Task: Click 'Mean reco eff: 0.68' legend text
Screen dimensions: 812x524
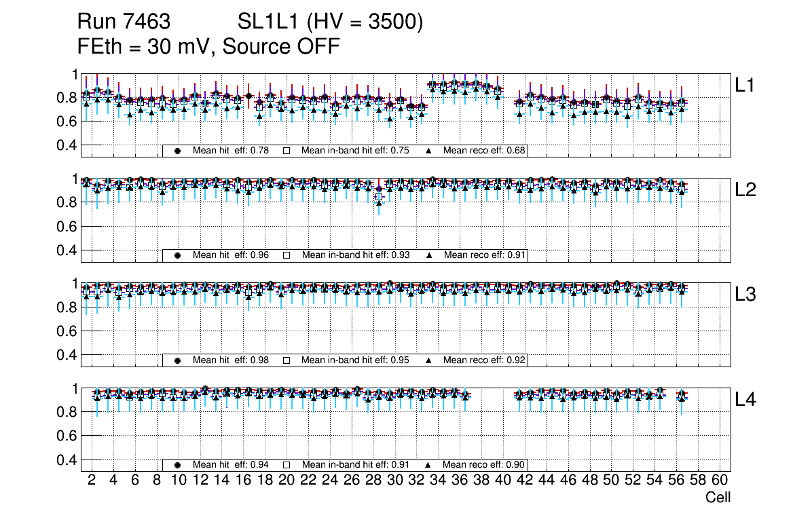Action: [485, 151]
